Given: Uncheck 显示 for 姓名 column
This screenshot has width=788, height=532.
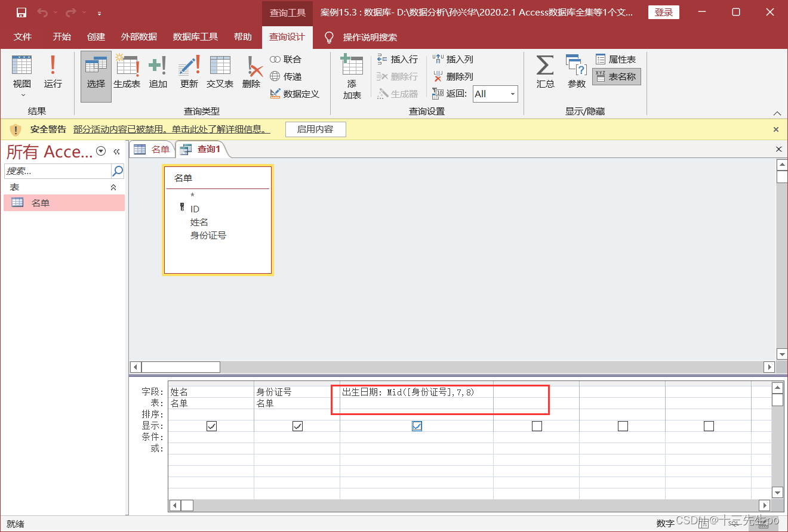Looking at the screenshot, I should point(211,426).
